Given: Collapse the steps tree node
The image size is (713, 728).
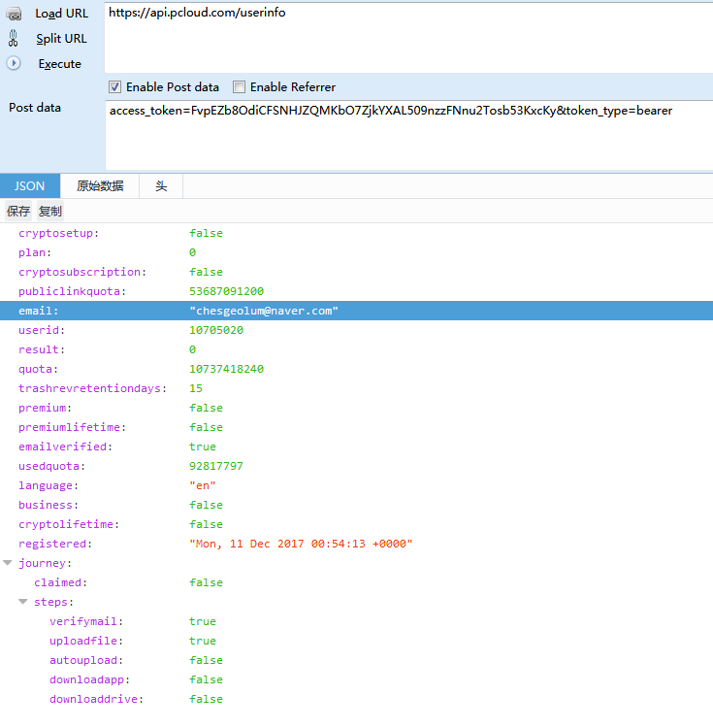Looking at the screenshot, I should 23,602.
